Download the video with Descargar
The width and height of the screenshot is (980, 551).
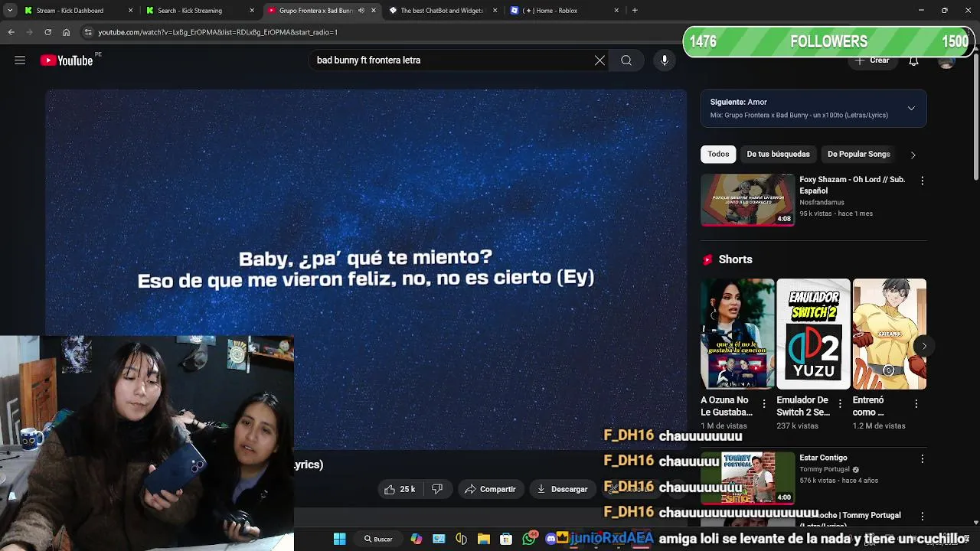(x=563, y=489)
